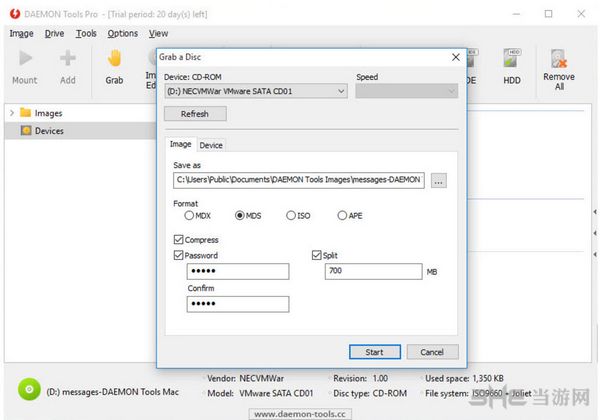Click the Vendor NECVMWar text
600x420 pixels.
(245, 378)
